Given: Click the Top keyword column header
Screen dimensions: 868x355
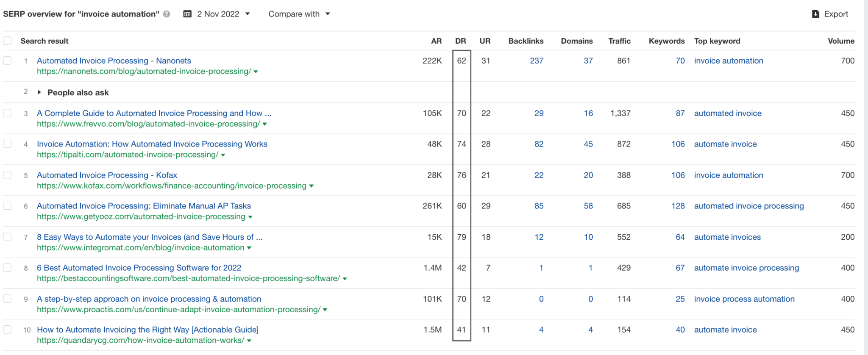Looking at the screenshot, I should pos(717,41).
